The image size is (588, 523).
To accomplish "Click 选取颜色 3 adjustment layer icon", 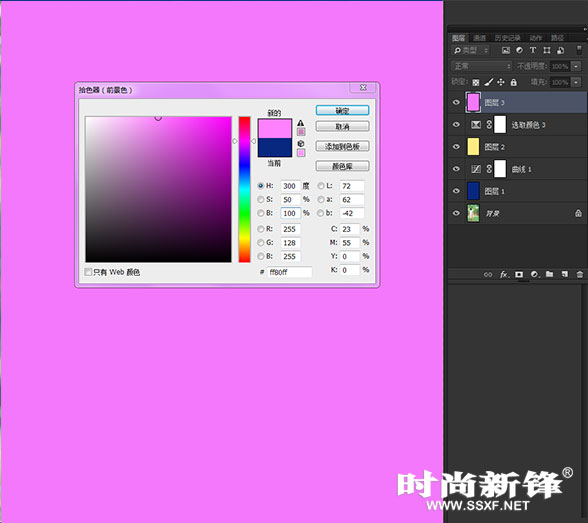I will [x=476, y=125].
